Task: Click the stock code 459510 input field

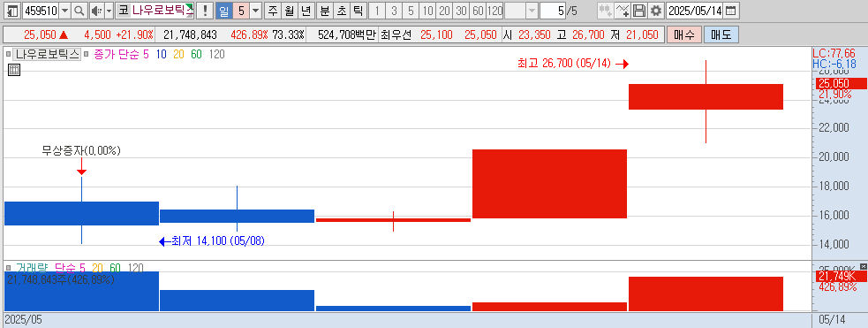Action: pyautogui.click(x=41, y=11)
